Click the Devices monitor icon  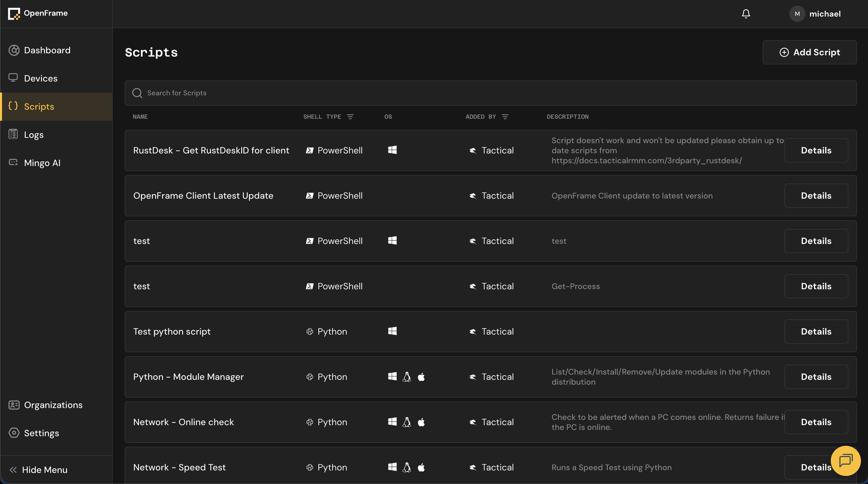pyautogui.click(x=13, y=78)
